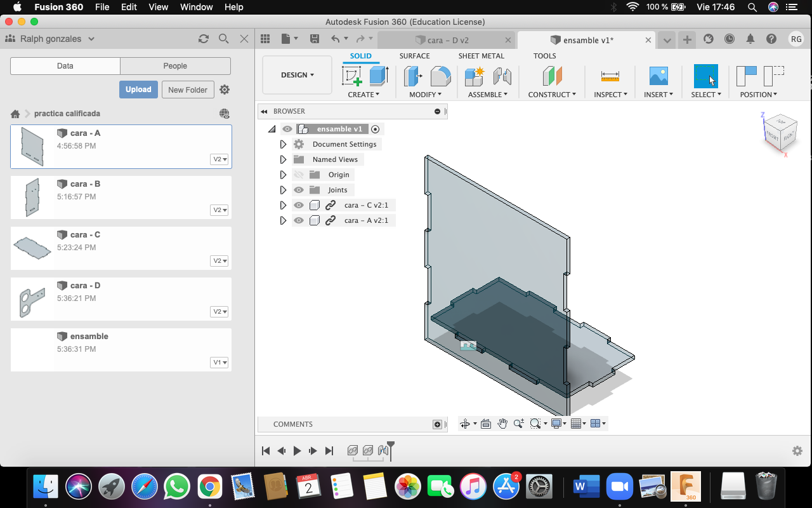The width and height of the screenshot is (812, 508).
Task: Click the Redo arrow icon
Action: (x=360, y=39)
